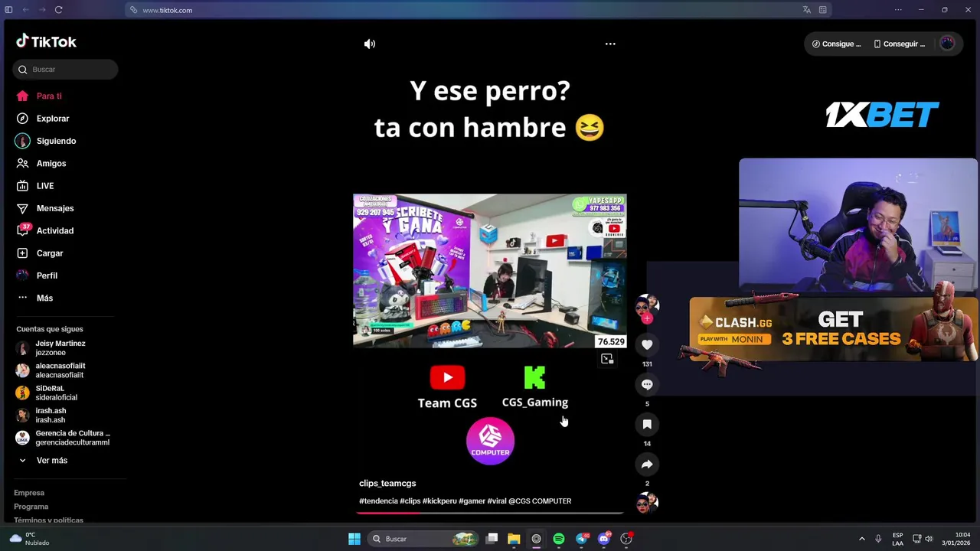Reload the page with the refresh icon
The image size is (980, 551).
tap(58, 10)
